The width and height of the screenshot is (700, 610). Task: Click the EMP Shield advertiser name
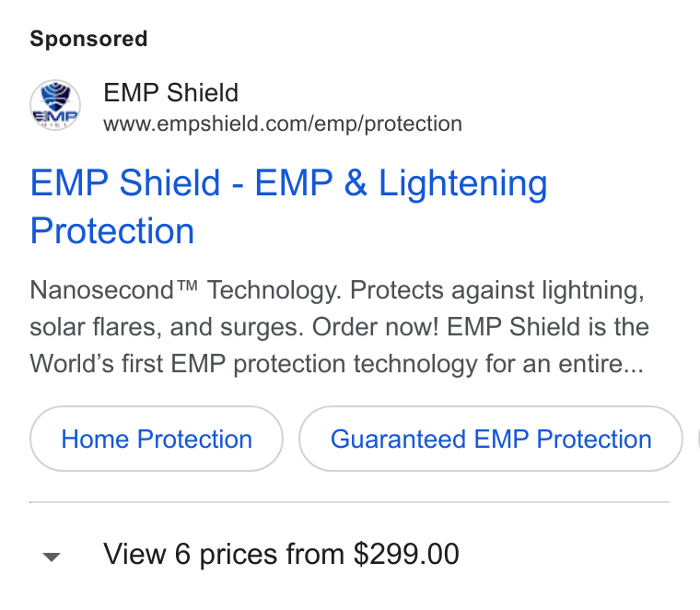click(x=170, y=93)
